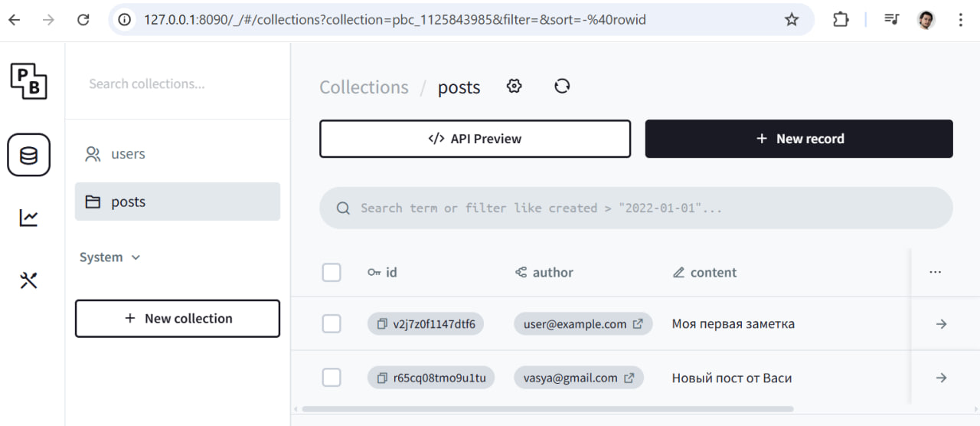The image size is (980, 426).
Task: Open collection settings gear next to posts
Action: click(x=514, y=87)
